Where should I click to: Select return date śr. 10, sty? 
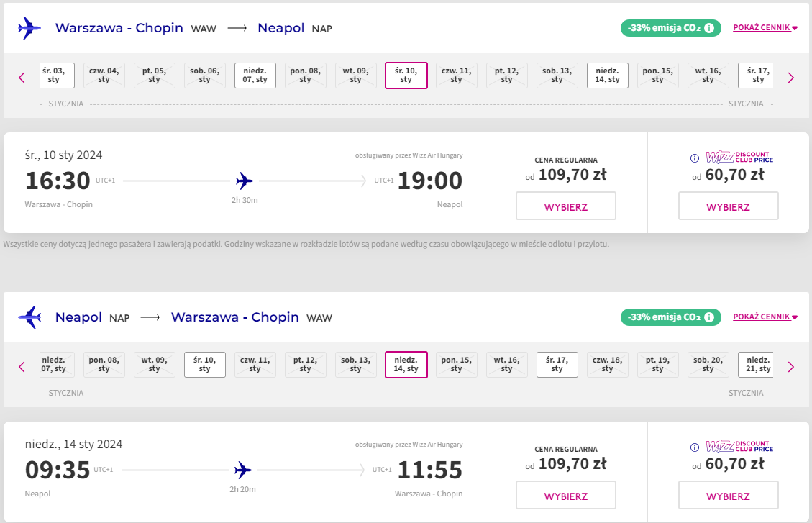pos(204,365)
